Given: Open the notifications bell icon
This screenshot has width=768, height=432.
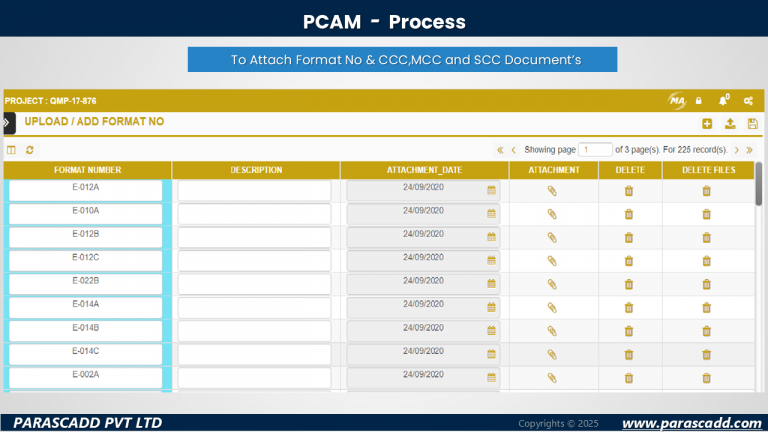Looking at the screenshot, I should pos(723,100).
